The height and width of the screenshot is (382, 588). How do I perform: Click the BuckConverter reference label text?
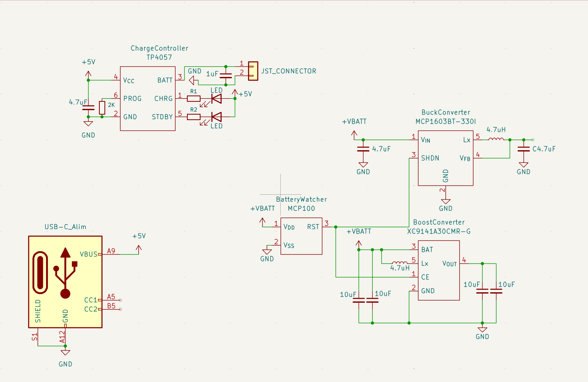[x=446, y=113]
